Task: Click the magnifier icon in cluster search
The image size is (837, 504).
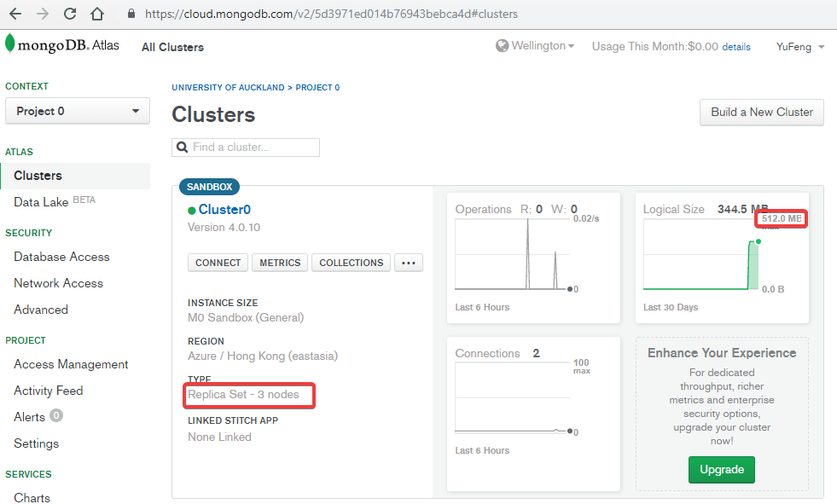Action: (182, 148)
